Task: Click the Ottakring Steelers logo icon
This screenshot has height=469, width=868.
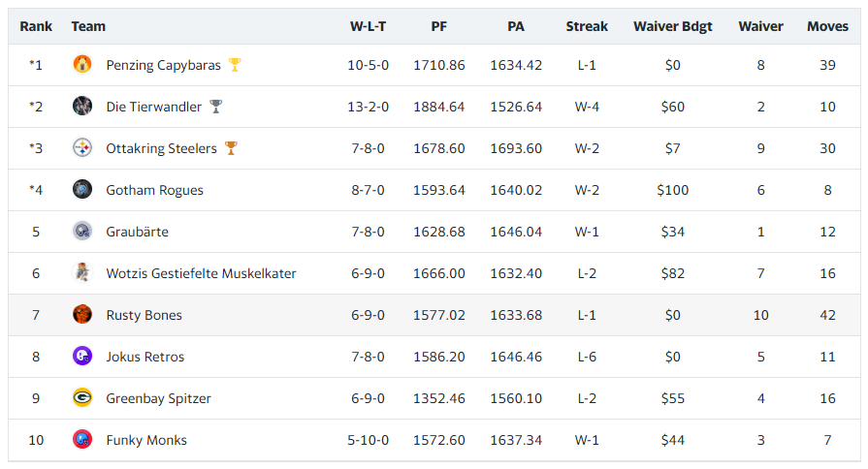Action: click(82, 147)
